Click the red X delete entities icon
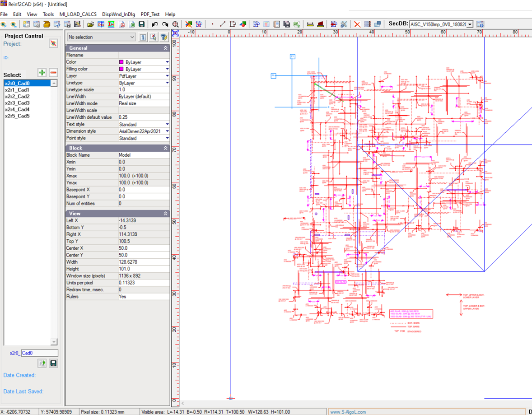The image size is (532, 415). (x=357, y=24)
